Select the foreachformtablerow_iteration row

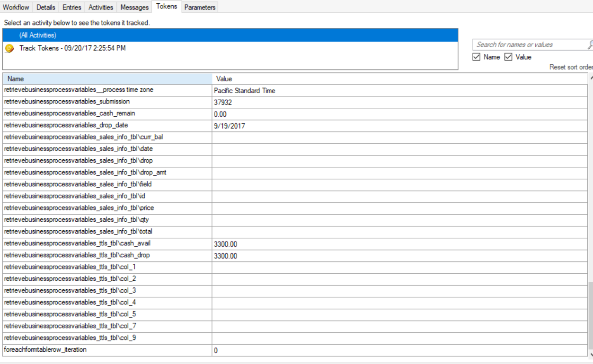(x=107, y=350)
